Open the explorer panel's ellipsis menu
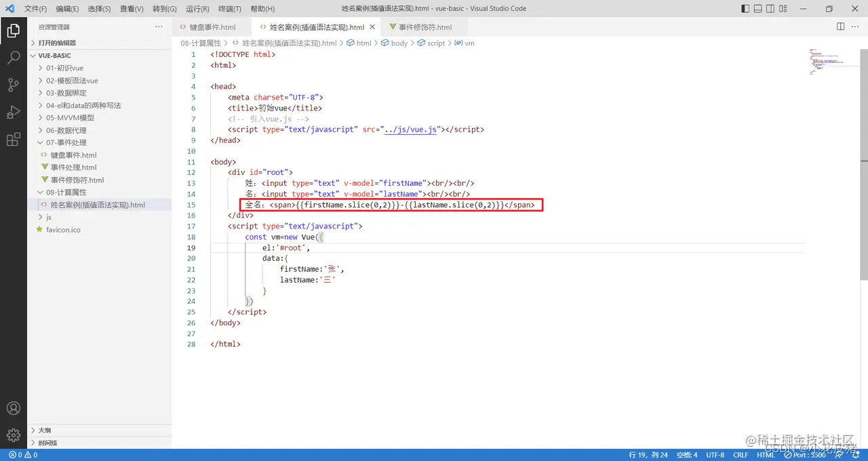 [159, 26]
